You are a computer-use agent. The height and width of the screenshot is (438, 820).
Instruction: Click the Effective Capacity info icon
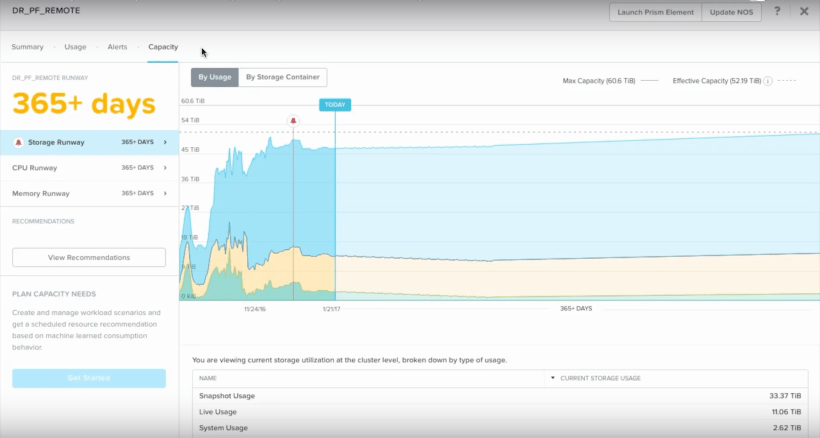point(768,80)
